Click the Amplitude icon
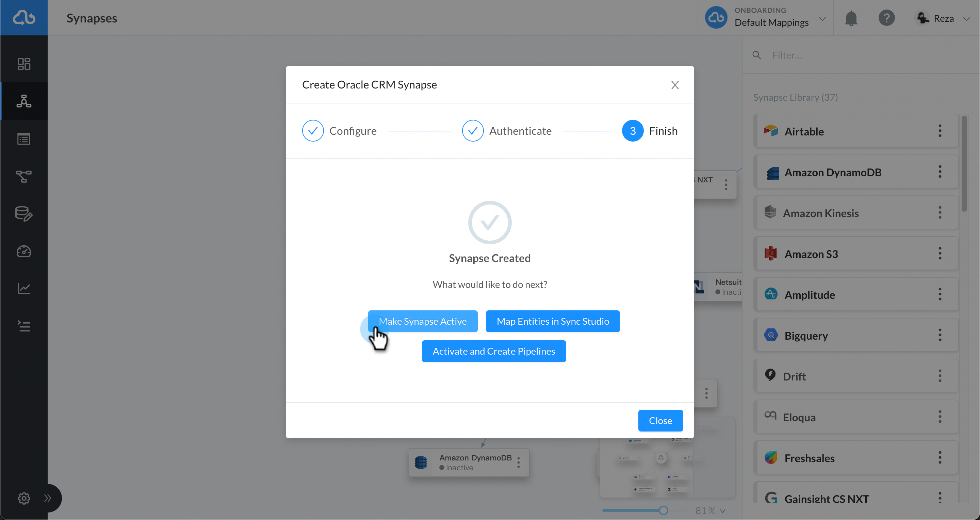The height and width of the screenshot is (520, 980). coord(771,294)
